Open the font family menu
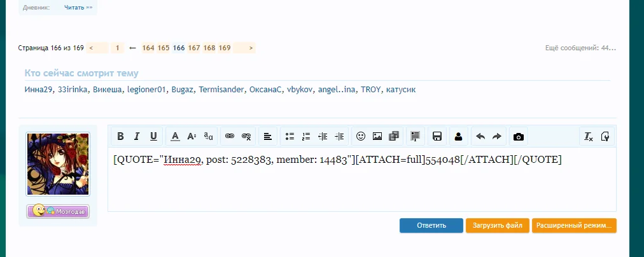 click(208, 136)
